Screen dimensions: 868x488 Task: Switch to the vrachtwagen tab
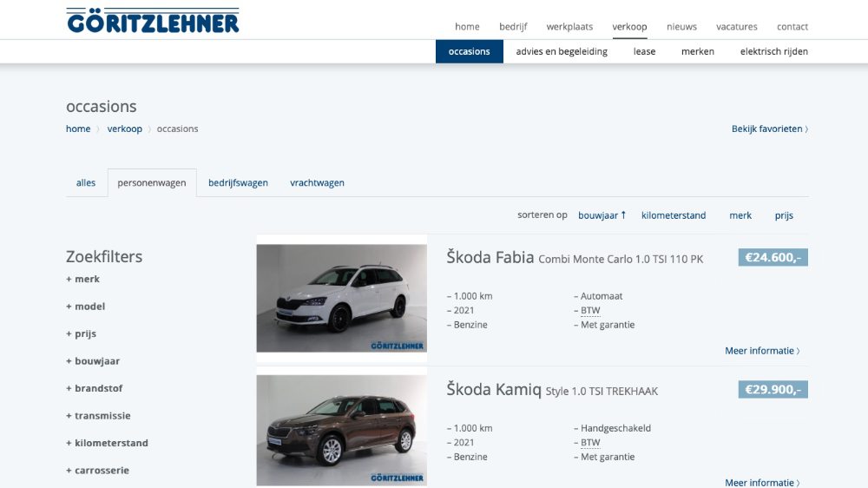(317, 183)
